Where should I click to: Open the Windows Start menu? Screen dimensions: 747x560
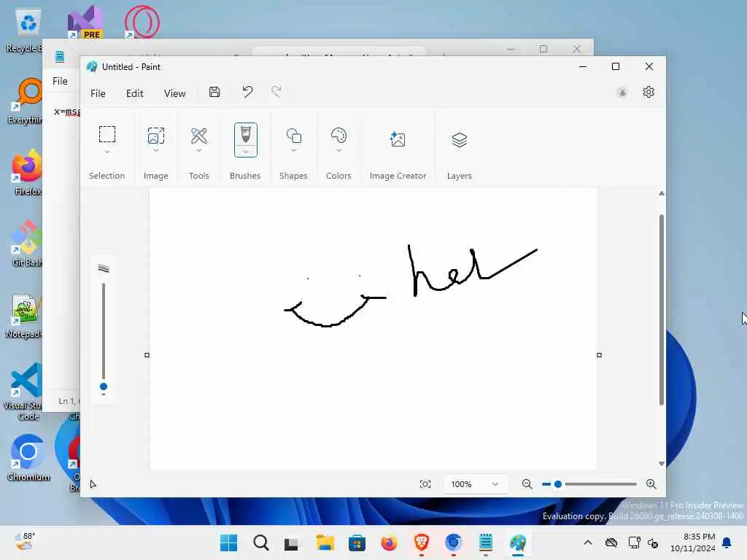(x=228, y=542)
